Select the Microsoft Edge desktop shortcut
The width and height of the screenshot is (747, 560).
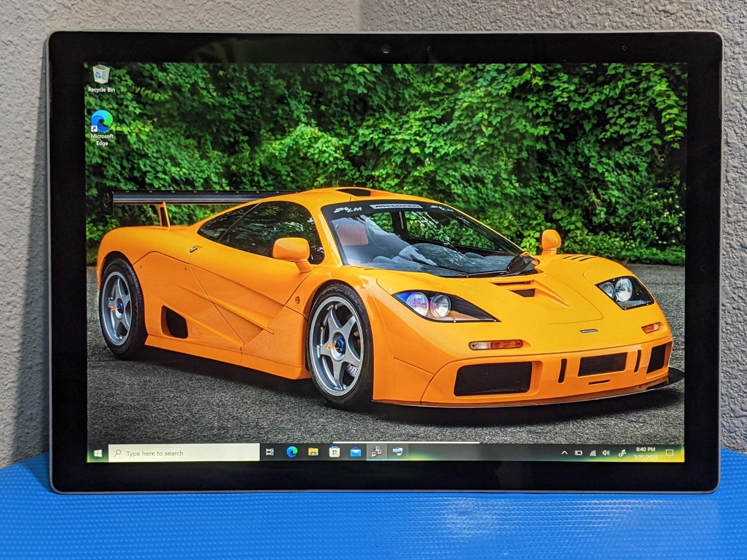102,128
